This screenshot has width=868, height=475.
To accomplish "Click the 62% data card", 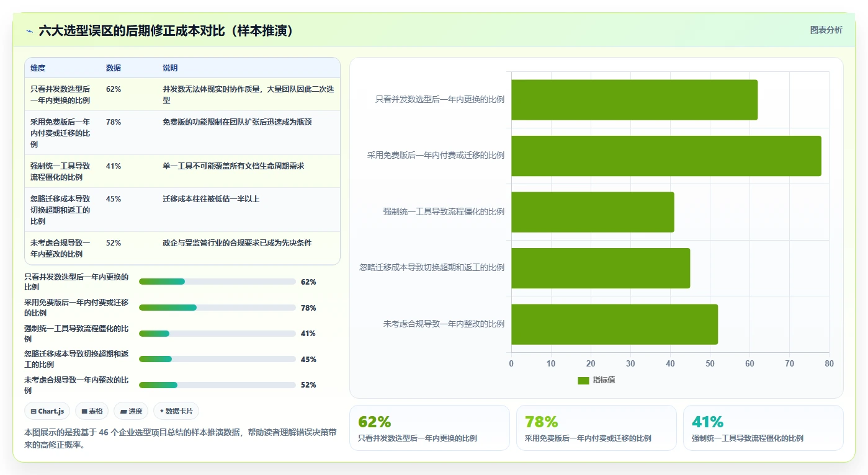I will (x=429, y=428).
